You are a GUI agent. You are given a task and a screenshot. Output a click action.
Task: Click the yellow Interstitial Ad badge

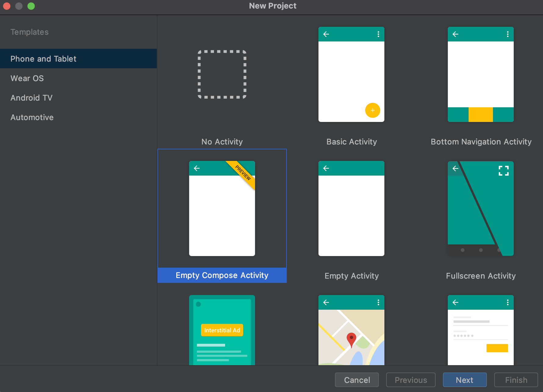(x=222, y=330)
